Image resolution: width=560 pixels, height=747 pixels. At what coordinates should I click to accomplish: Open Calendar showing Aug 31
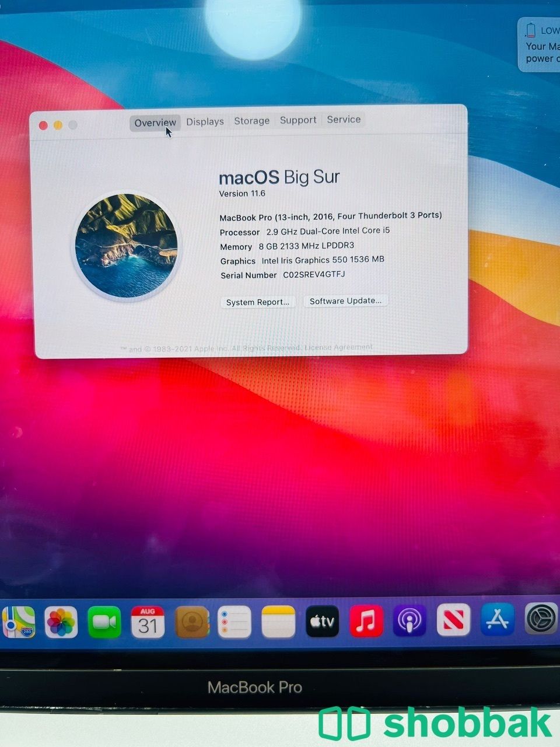(x=148, y=622)
